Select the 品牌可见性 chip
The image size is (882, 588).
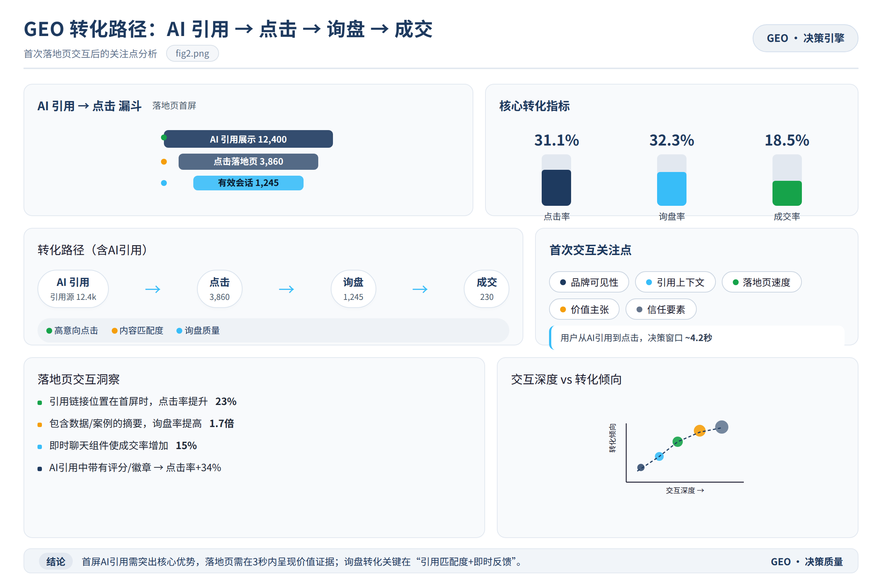point(589,282)
